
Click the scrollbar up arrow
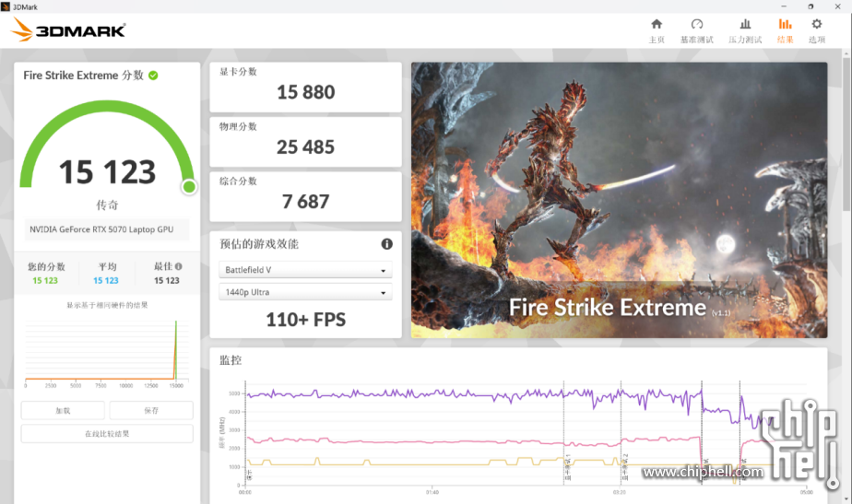[846, 53]
